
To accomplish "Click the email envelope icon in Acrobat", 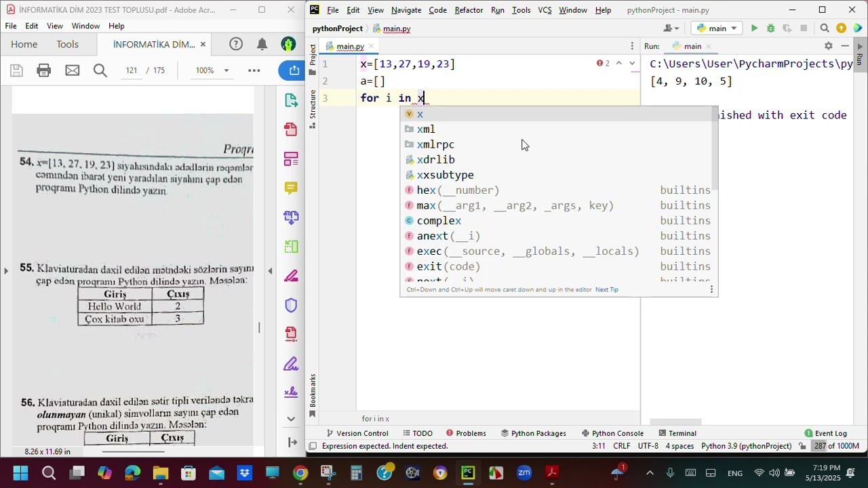I will pos(72,70).
